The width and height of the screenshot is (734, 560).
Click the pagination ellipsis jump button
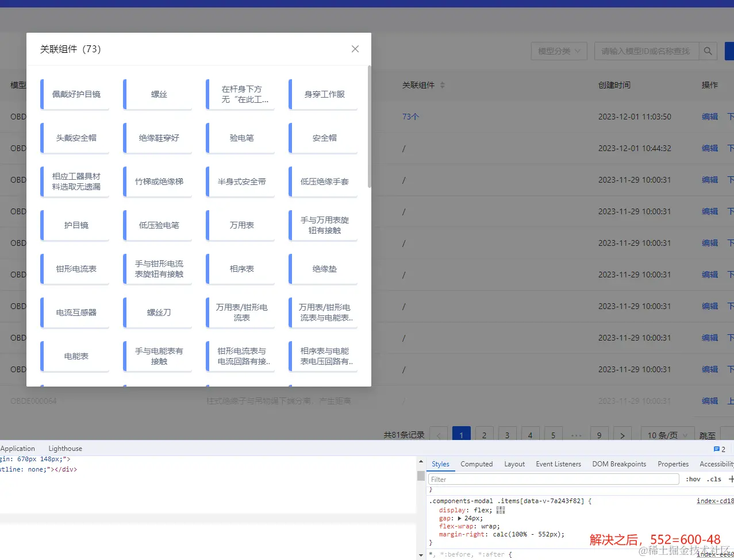(x=577, y=435)
